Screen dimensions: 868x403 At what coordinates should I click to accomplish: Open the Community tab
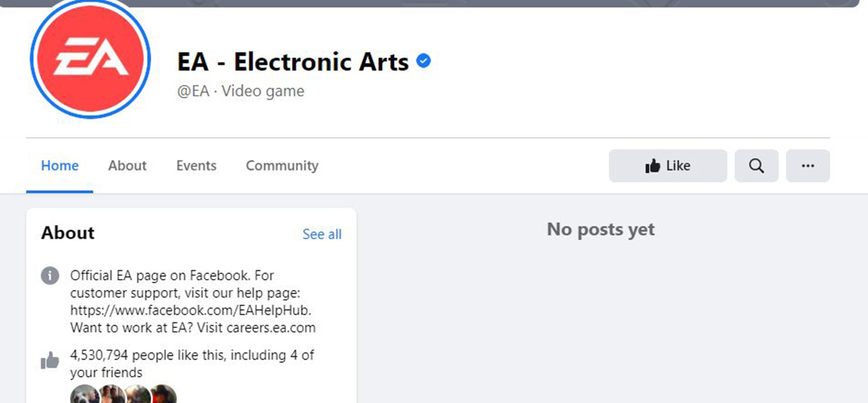tap(282, 166)
